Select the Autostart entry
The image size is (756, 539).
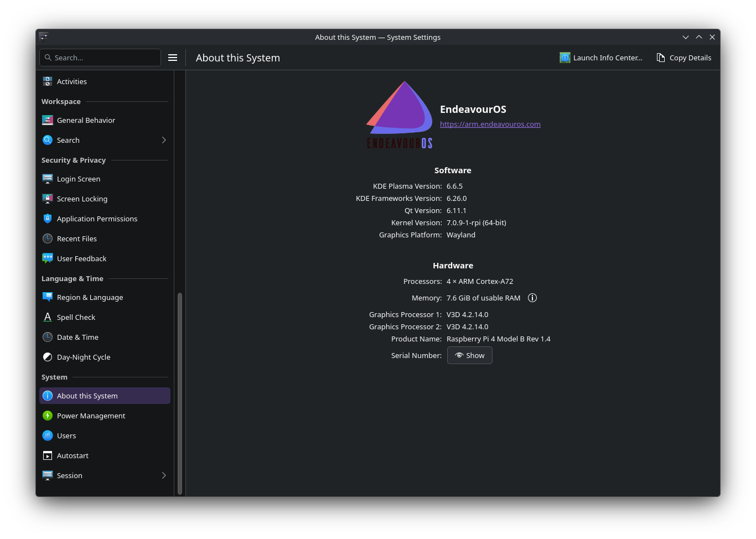[105, 455]
